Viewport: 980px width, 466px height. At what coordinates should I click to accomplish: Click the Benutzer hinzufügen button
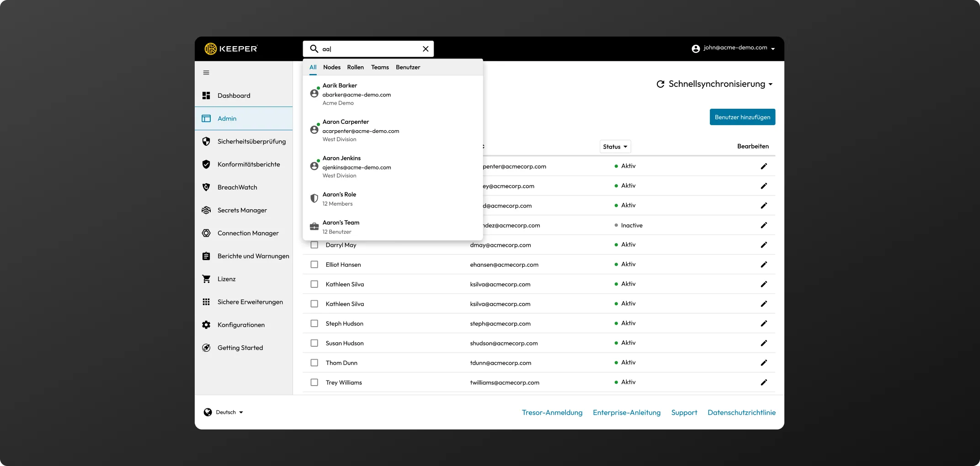(742, 117)
